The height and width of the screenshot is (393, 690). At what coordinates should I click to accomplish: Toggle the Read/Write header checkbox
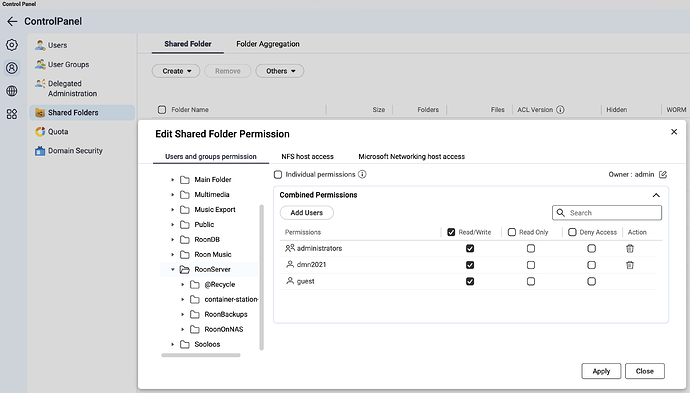coord(451,232)
